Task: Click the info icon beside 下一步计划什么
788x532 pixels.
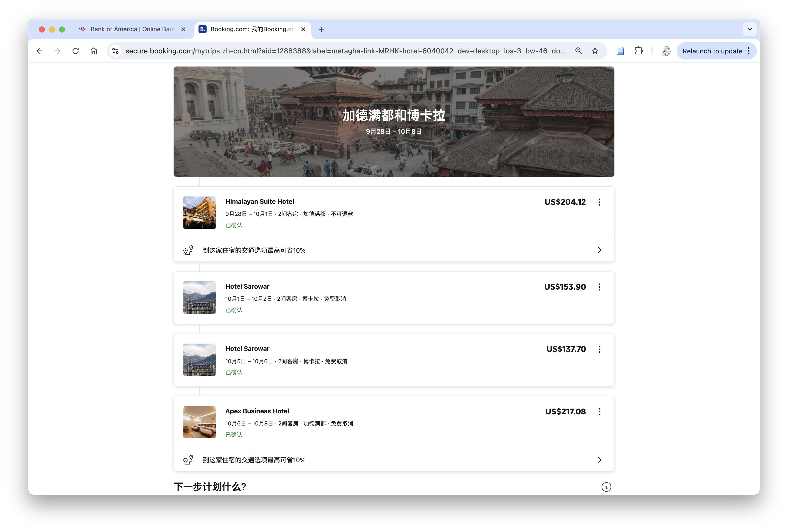Action: [606, 487]
